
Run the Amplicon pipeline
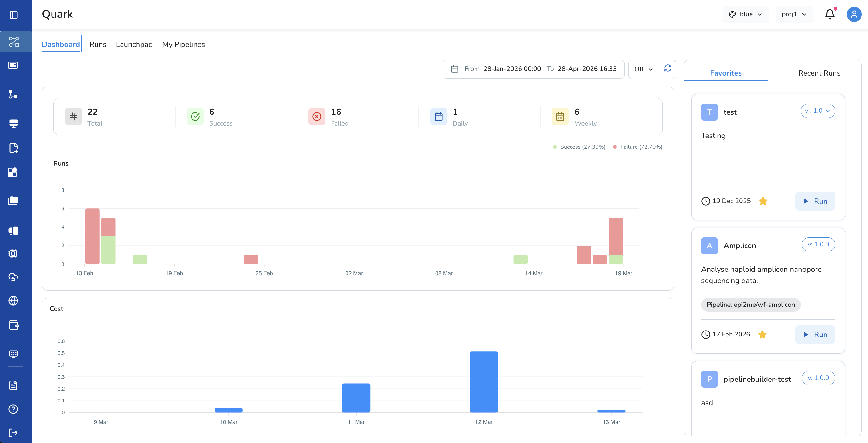(815, 335)
